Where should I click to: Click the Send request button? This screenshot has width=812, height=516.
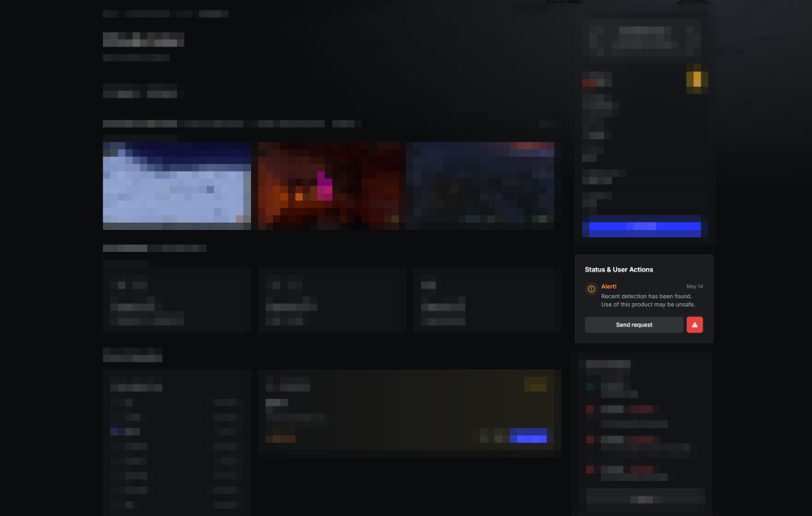pyautogui.click(x=634, y=325)
